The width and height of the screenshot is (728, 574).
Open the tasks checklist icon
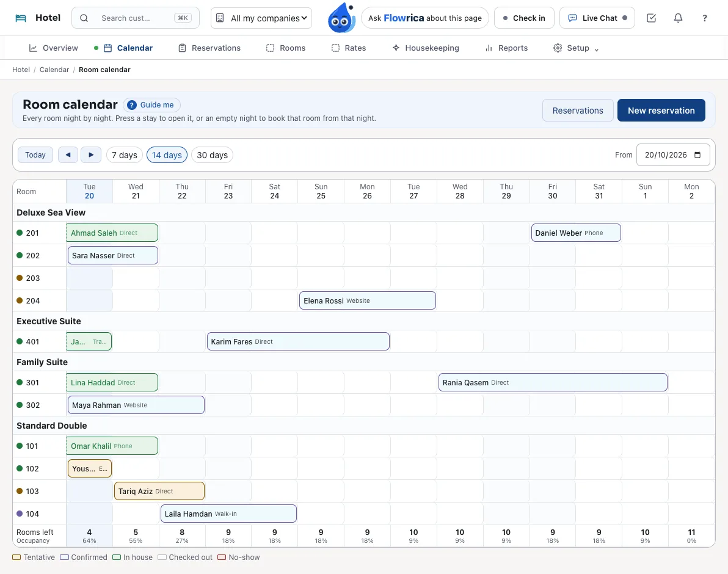point(652,18)
